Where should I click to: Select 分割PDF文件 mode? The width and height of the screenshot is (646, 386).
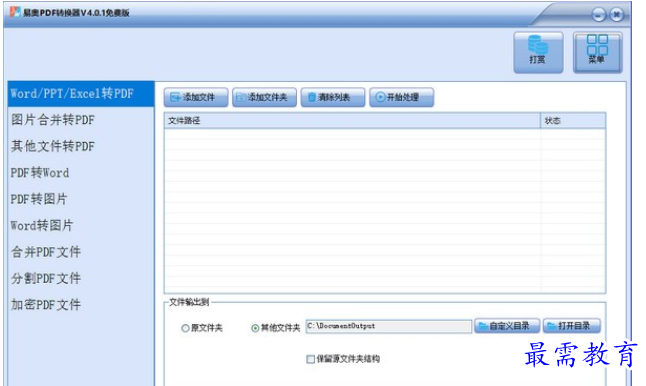pos(81,278)
